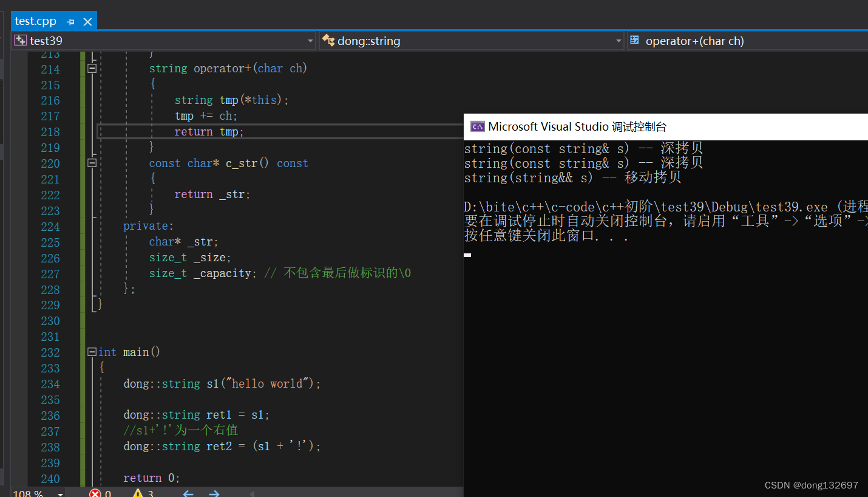Click 'dong::string ret2 = (s1 + '!');' line
868x497 pixels.
[x=222, y=447]
